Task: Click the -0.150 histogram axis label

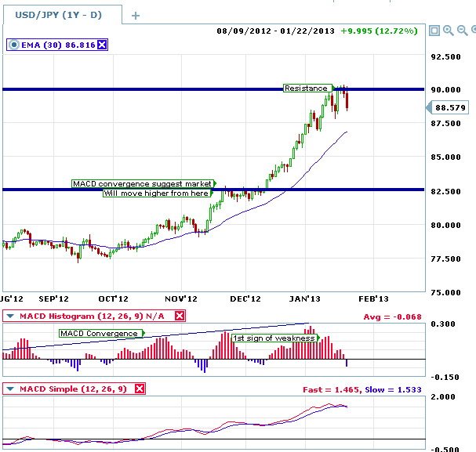Action: point(445,378)
